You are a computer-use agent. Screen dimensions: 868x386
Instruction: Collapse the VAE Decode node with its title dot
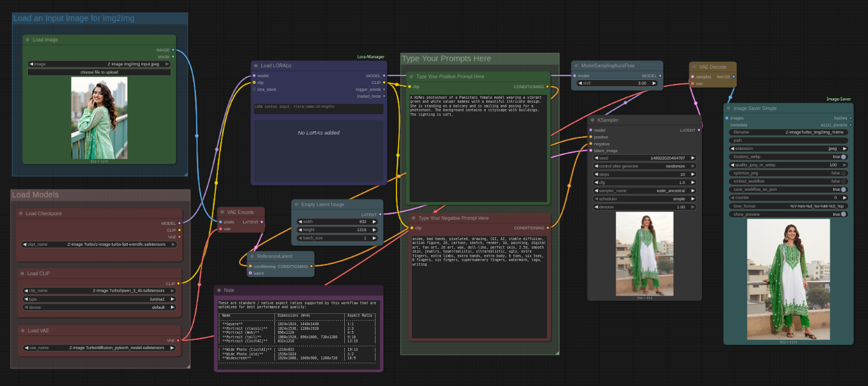click(x=694, y=67)
